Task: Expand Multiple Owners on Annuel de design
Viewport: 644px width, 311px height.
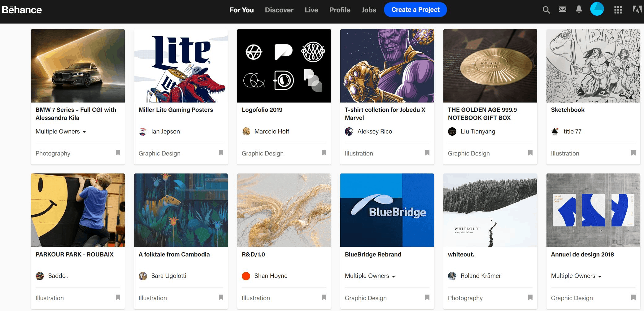Action: 576,276
